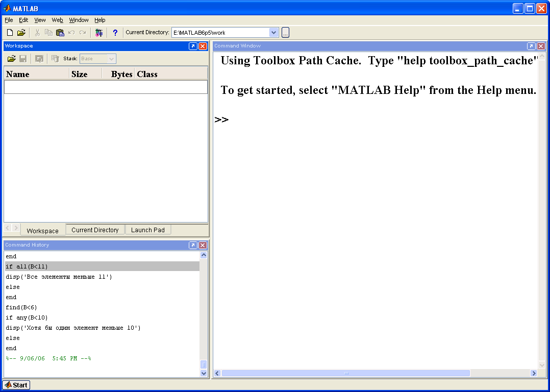Select 'if all(B<11)' in Command History
This screenshot has height=392, width=550.
tap(102, 266)
